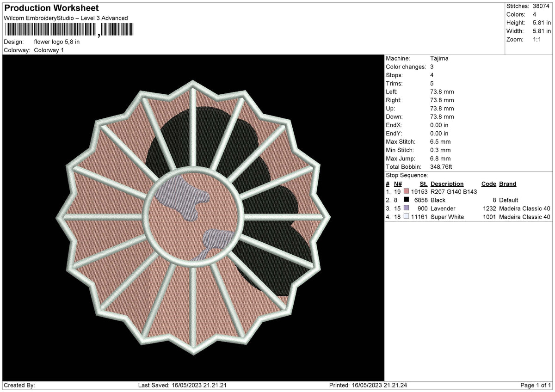
Task: Click the 'R207 G140 B143' description
Action: coord(453,191)
